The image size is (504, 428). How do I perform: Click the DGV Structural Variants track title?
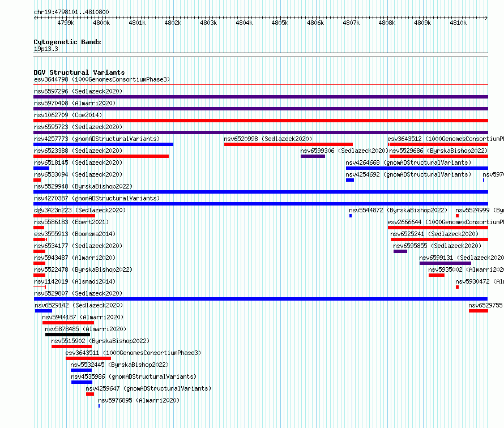click(79, 72)
